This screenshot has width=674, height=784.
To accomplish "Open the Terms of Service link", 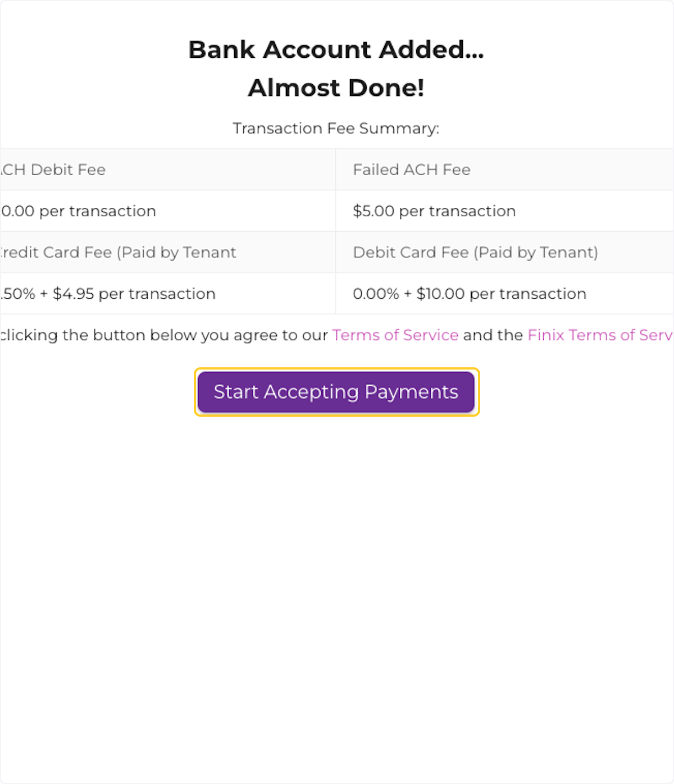I will pyautogui.click(x=394, y=335).
